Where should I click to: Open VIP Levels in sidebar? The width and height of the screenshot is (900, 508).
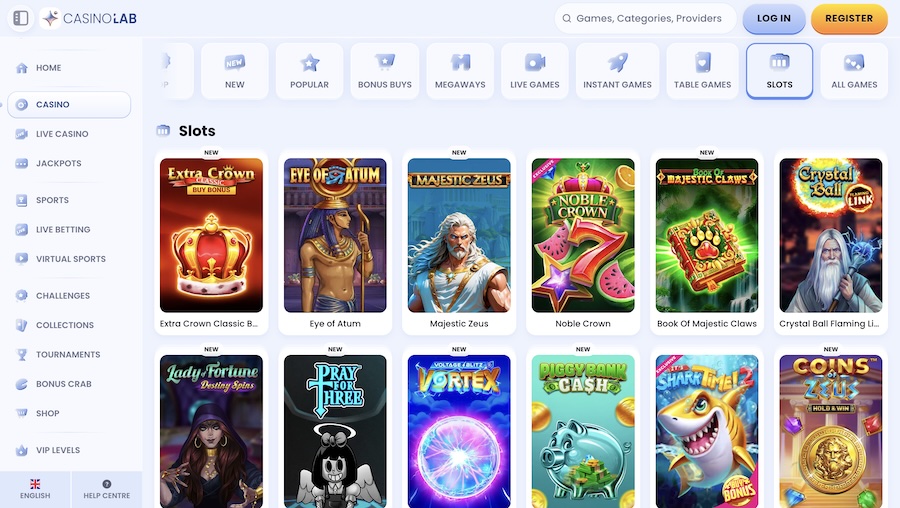click(x=57, y=450)
